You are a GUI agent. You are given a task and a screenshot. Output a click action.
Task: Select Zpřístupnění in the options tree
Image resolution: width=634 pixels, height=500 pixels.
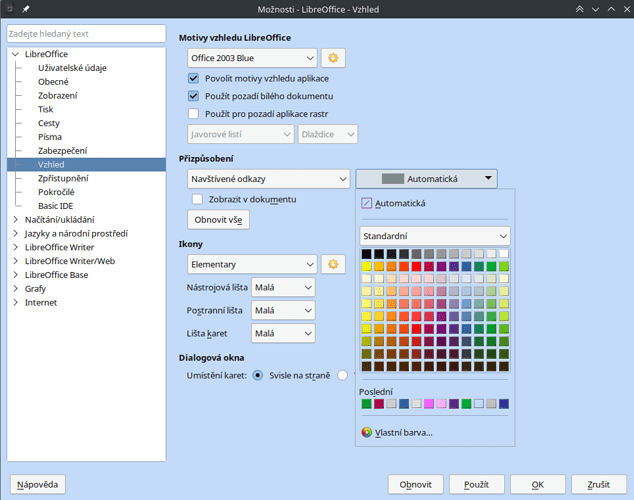coord(63,178)
